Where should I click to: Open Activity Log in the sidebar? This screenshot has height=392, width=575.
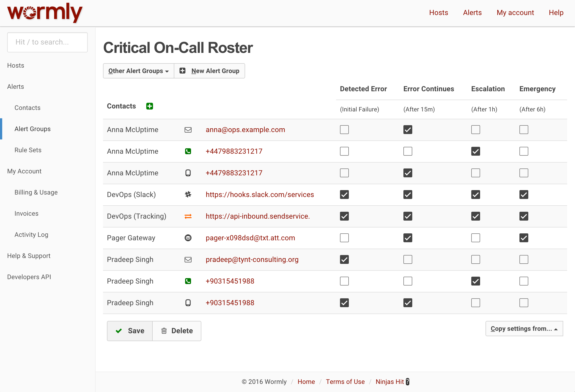pyautogui.click(x=31, y=235)
